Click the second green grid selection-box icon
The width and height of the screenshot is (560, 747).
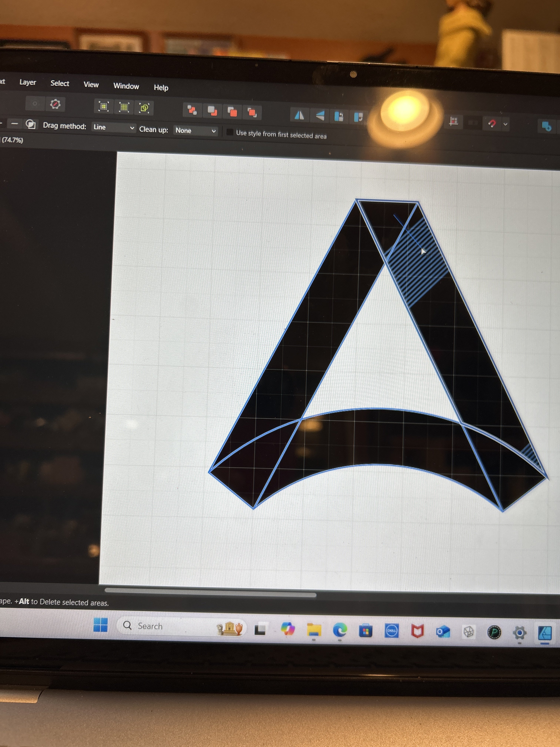124,107
